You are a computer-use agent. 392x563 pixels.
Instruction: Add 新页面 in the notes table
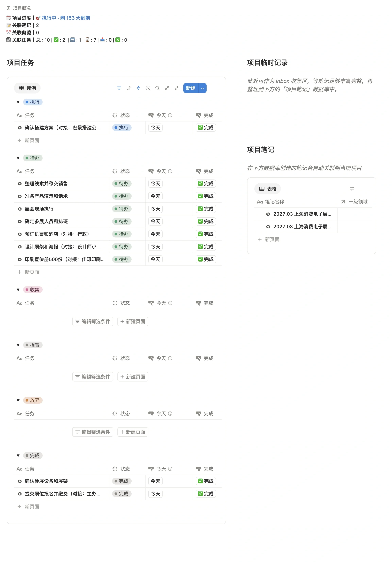pyautogui.click(x=269, y=240)
